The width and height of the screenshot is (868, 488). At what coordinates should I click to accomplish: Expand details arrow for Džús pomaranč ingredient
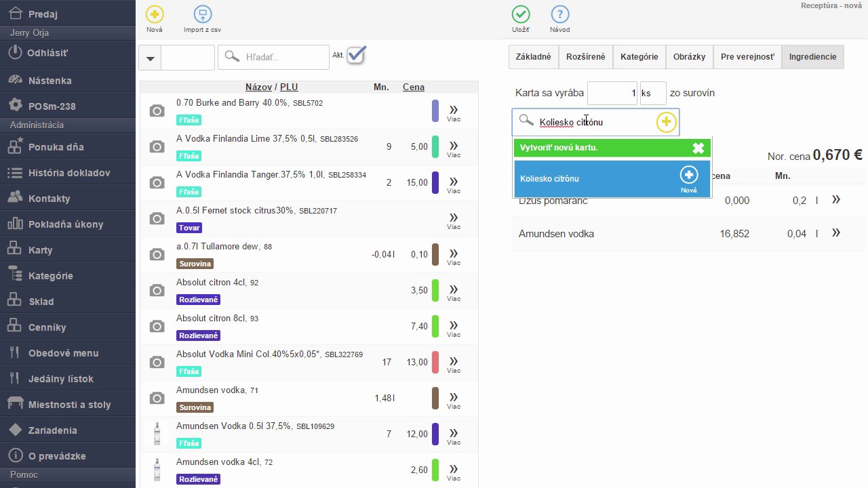click(x=836, y=199)
